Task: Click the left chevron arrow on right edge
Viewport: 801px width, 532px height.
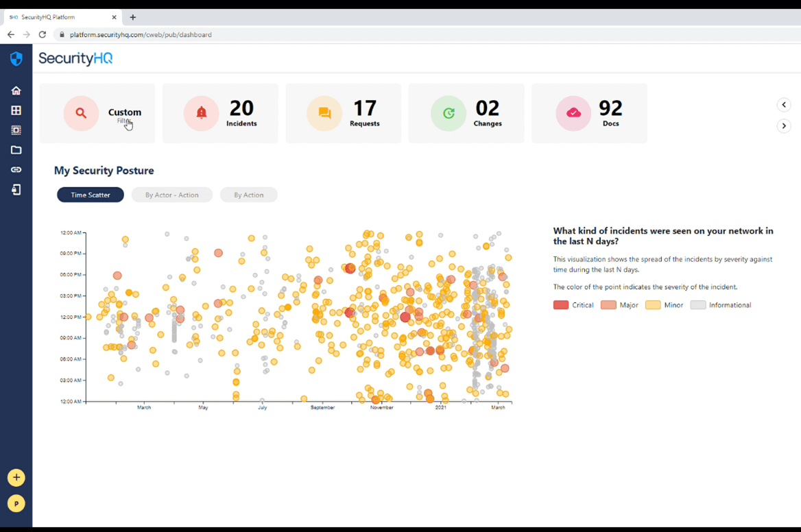Action: (x=784, y=105)
